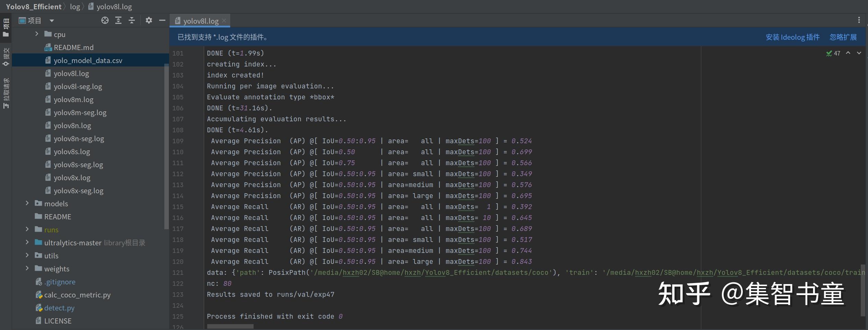Click the install Ideolog plugin link
Viewport: 868px width, 330px height.
click(x=793, y=37)
